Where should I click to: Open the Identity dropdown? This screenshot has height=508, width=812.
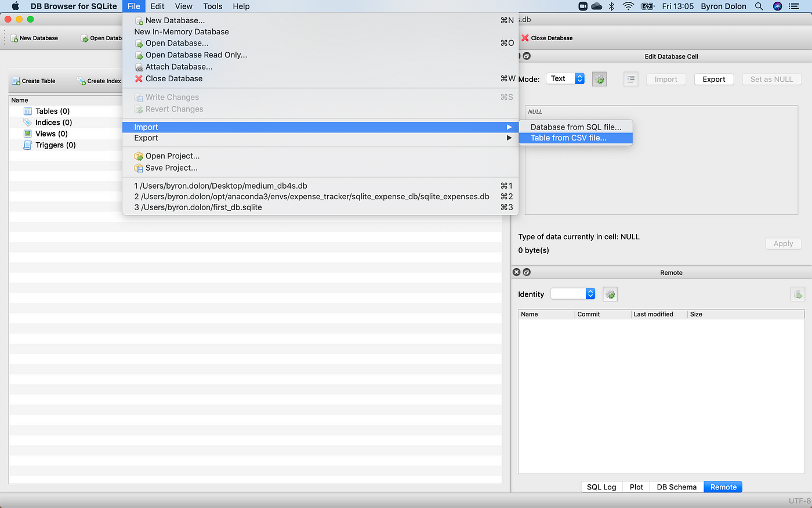pos(573,294)
